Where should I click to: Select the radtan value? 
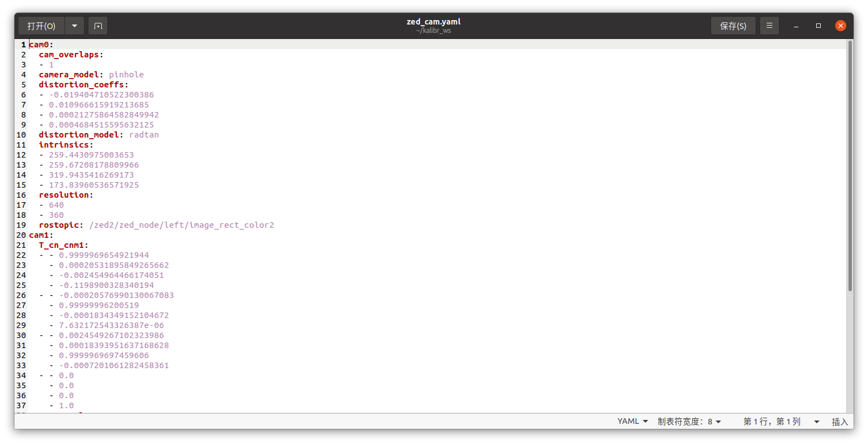tap(144, 135)
